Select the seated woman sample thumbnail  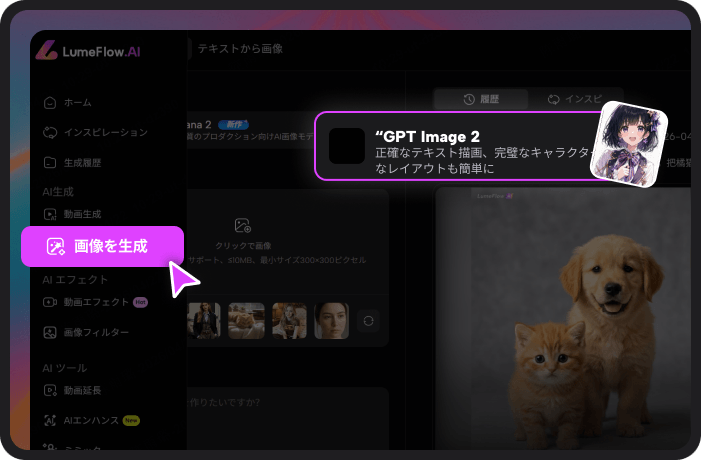pos(289,321)
